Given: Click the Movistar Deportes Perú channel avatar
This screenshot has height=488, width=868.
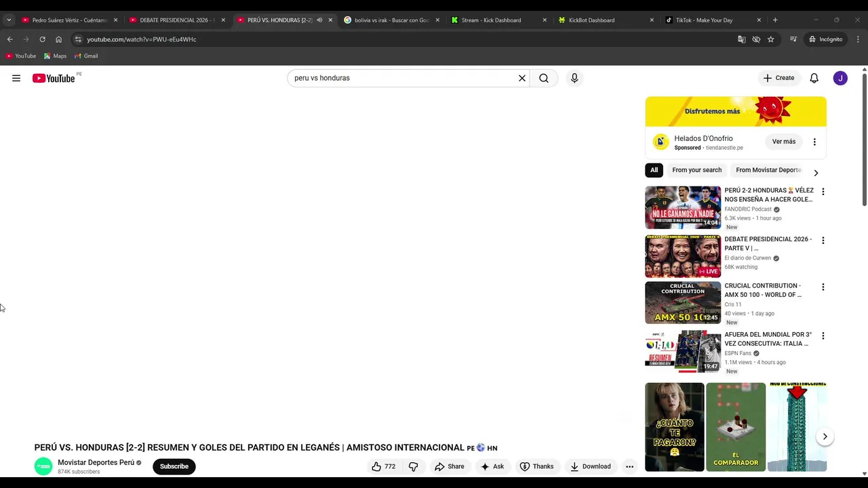Looking at the screenshot, I should pos(43,466).
